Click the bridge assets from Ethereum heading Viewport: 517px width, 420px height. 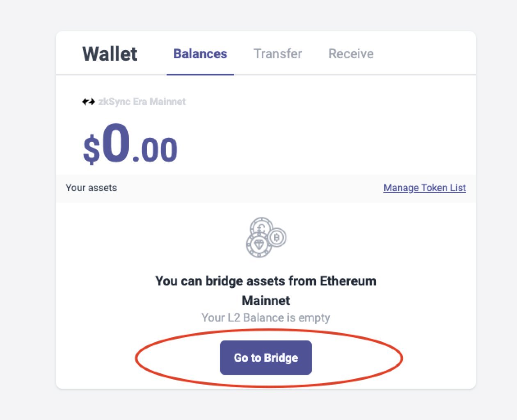(265, 281)
